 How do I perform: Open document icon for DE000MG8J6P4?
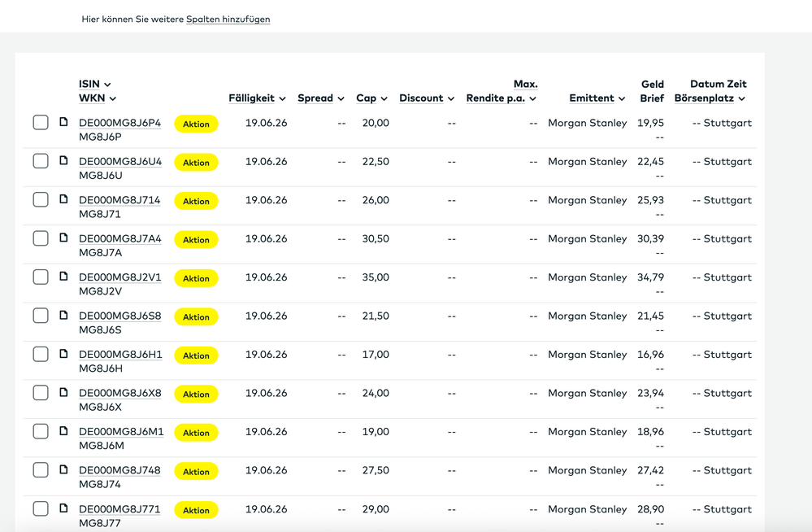coord(63,122)
